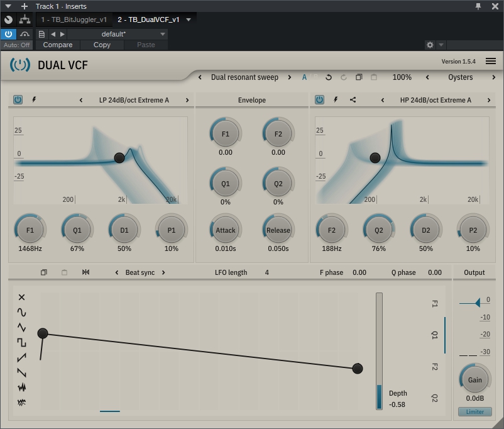
Task: Clear the LFO with the X icon
Action: 22,297
